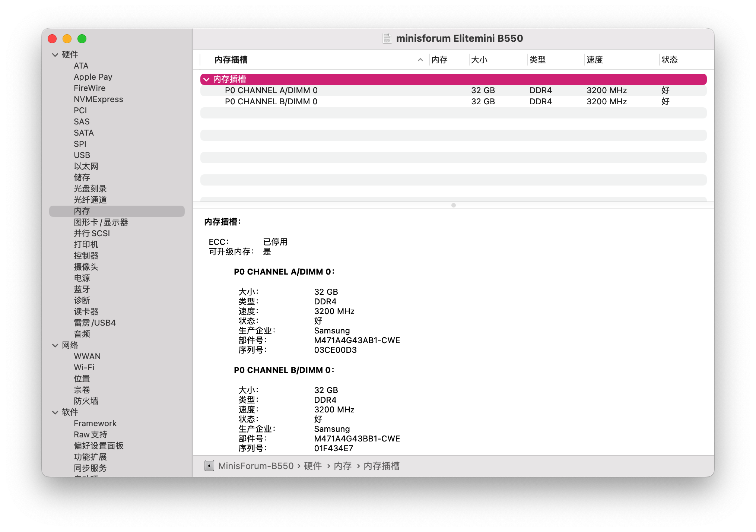Open the 图形卡/显示器 sidebar item
The width and height of the screenshot is (756, 532).
(x=101, y=222)
